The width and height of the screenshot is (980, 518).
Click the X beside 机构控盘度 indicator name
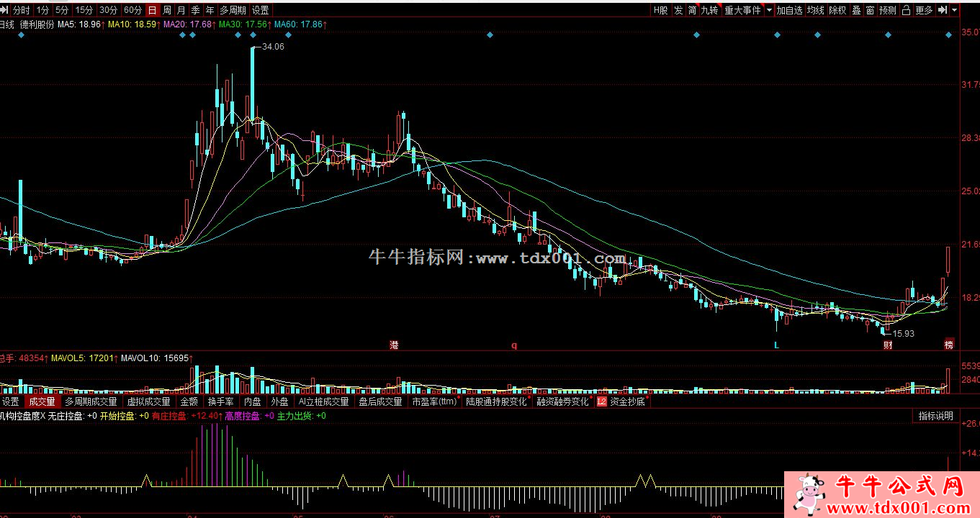pyautogui.click(x=42, y=416)
